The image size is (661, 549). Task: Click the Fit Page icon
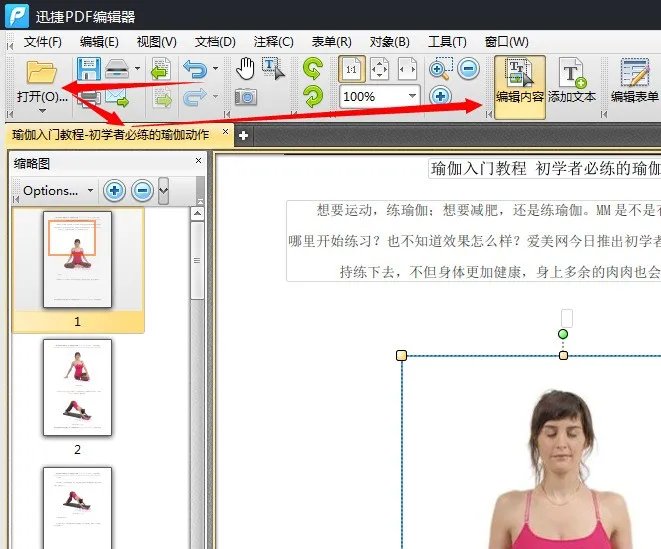tap(379, 69)
